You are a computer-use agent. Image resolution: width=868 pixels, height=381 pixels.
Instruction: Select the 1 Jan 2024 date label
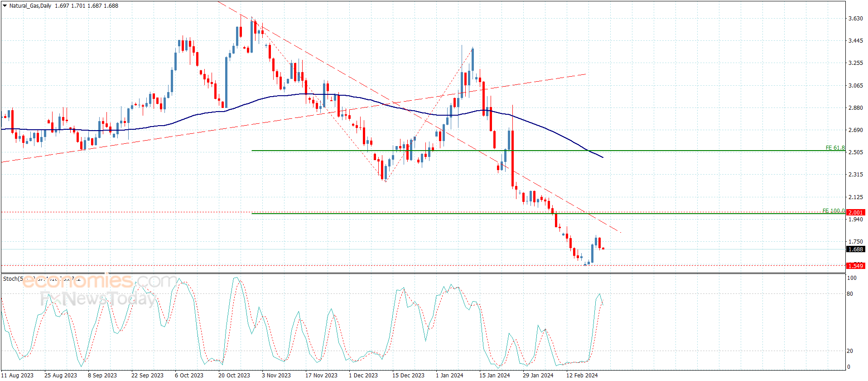click(x=449, y=375)
